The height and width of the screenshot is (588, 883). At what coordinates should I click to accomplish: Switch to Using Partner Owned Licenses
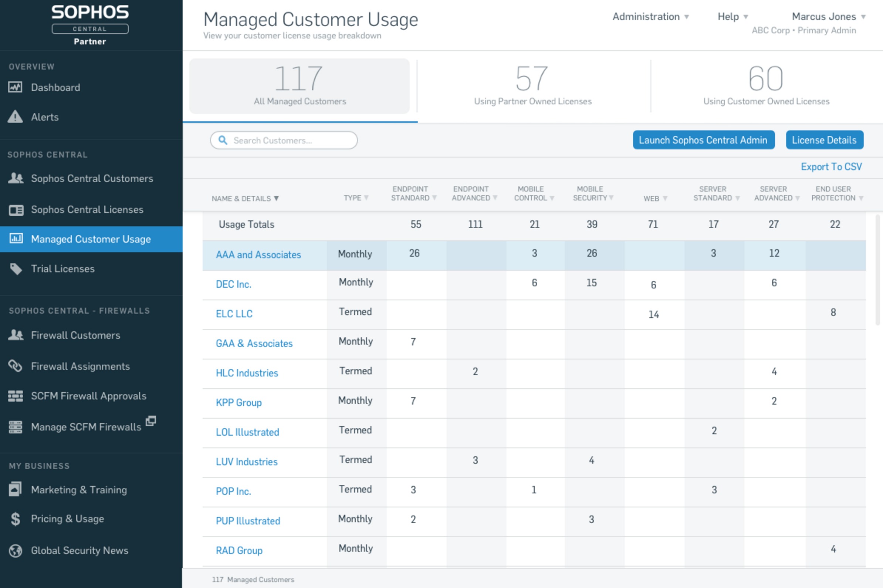click(533, 86)
